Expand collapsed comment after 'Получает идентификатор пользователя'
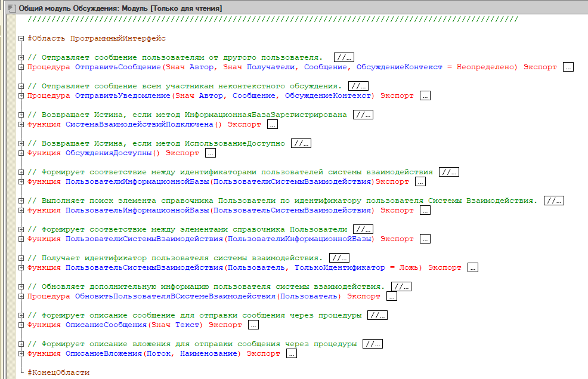 [x=339, y=258]
